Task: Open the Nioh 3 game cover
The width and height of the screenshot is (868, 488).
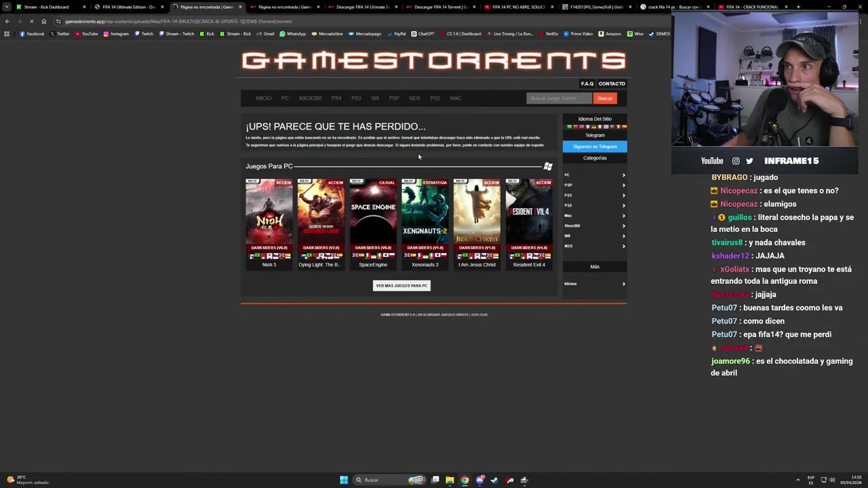Action: point(269,211)
